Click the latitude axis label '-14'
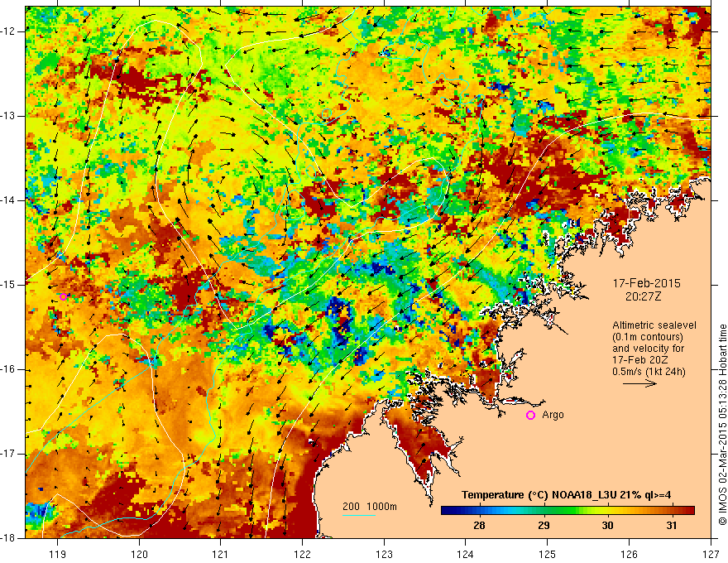728x563 pixels. [8, 200]
